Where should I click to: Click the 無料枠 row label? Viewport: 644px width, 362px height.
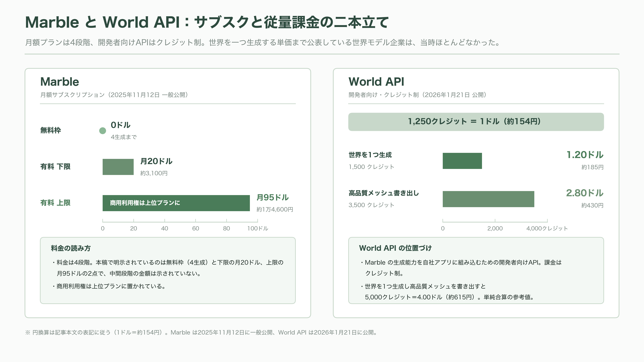50,130
